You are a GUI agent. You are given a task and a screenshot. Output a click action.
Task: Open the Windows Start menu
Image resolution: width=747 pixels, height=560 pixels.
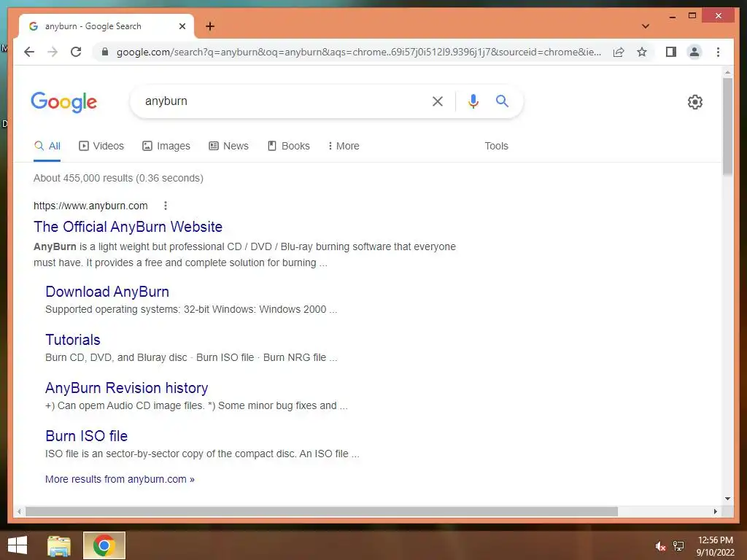(18, 545)
